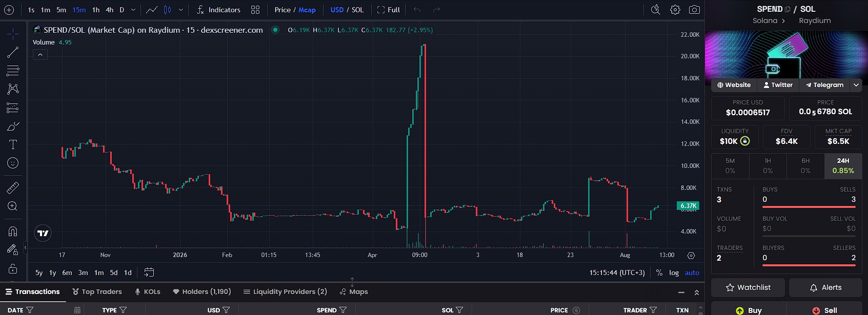Collapse the volume indicator legend
The image size is (868, 315).
(40, 54)
